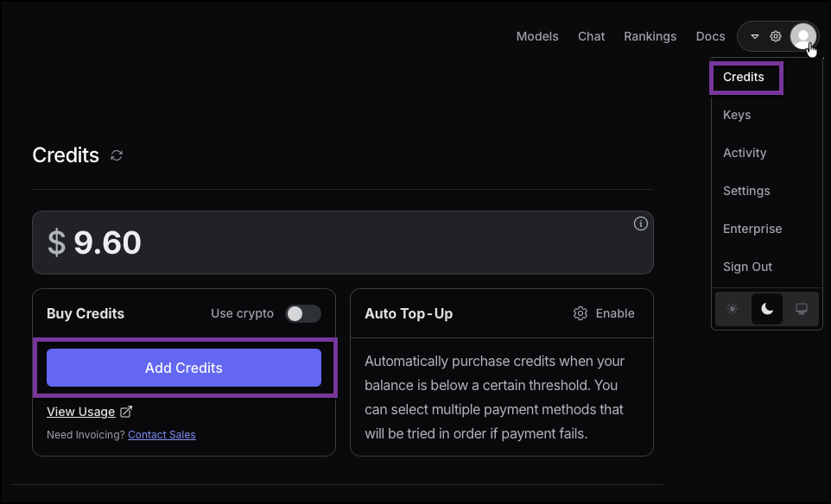
Task: Open Keys from the account menu
Action: click(737, 115)
